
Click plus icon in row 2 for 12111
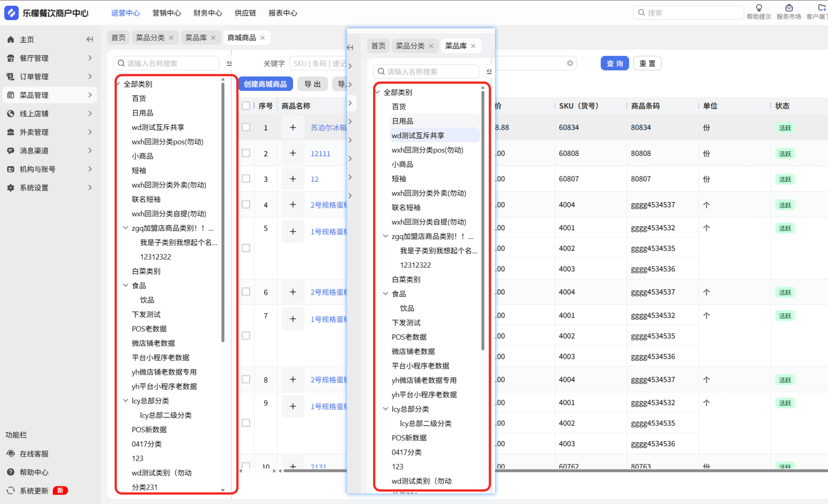293,153
